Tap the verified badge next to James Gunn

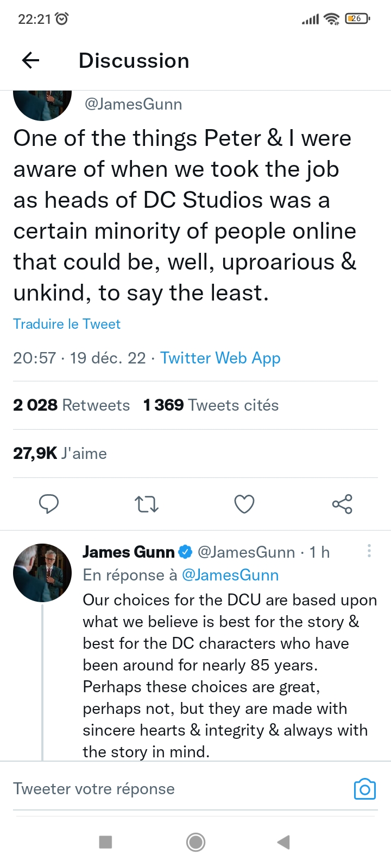click(185, 552)
